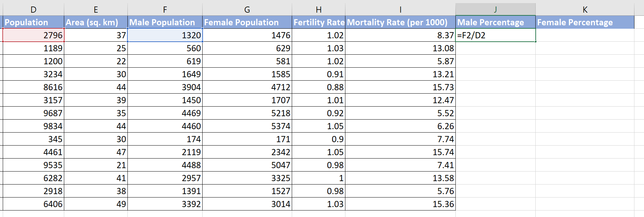This screenshot has height=217, width=644.
Task: Select the Male Population cell showing 1320
Action: click(165, 35)
